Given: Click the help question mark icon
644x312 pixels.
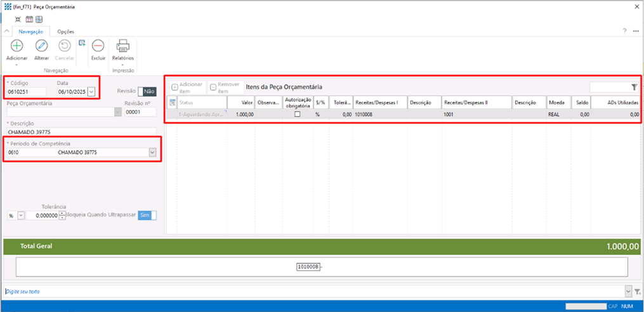Looking at the screenshot, I should pyautogui.click(x=624, y=31).
